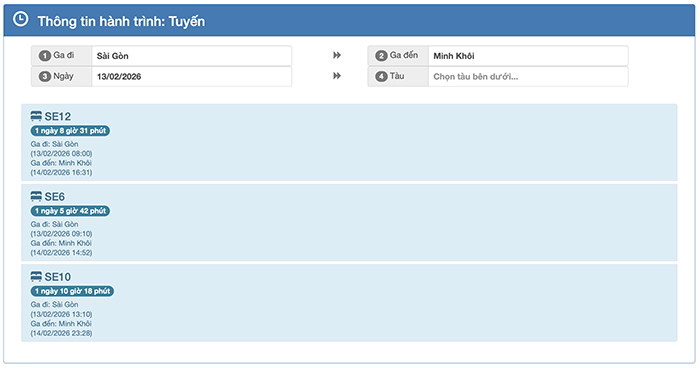This screenshot has height=368, width=700.
Task: Select train SE10 title
Action: point(58,277)
